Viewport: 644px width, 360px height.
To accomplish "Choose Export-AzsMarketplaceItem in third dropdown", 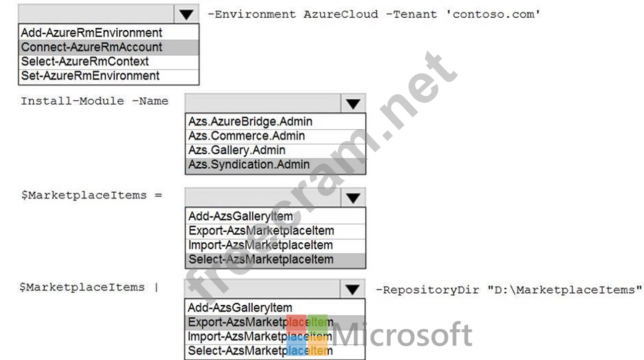I will tap(275, 230).
